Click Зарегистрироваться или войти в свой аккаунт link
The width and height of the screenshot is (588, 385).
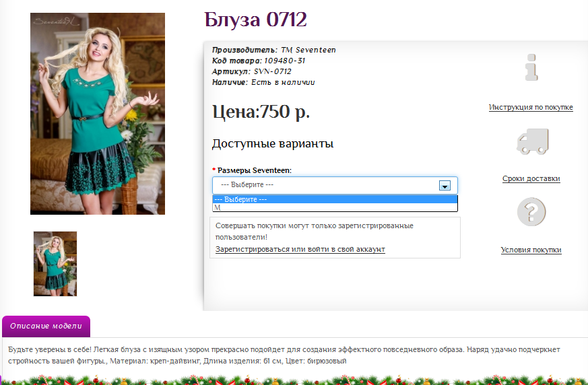(x=300, y=249)
